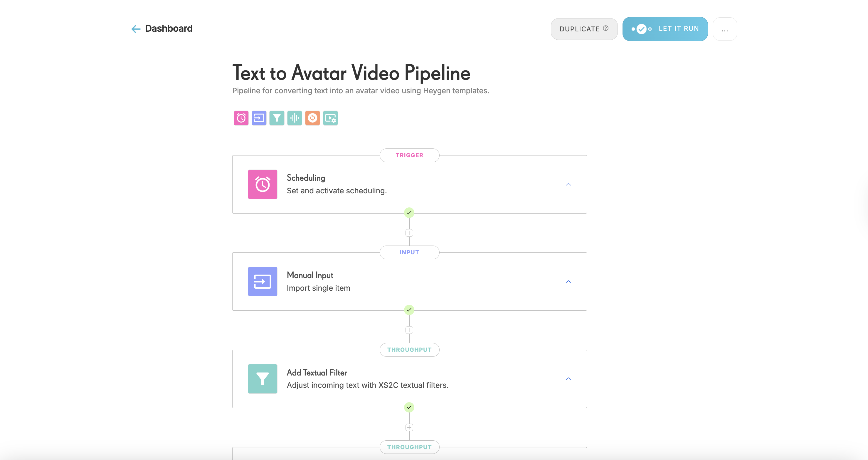Open the more options ellipsis menu
This screenshot has width=868, height=460.
click(725, 29)
